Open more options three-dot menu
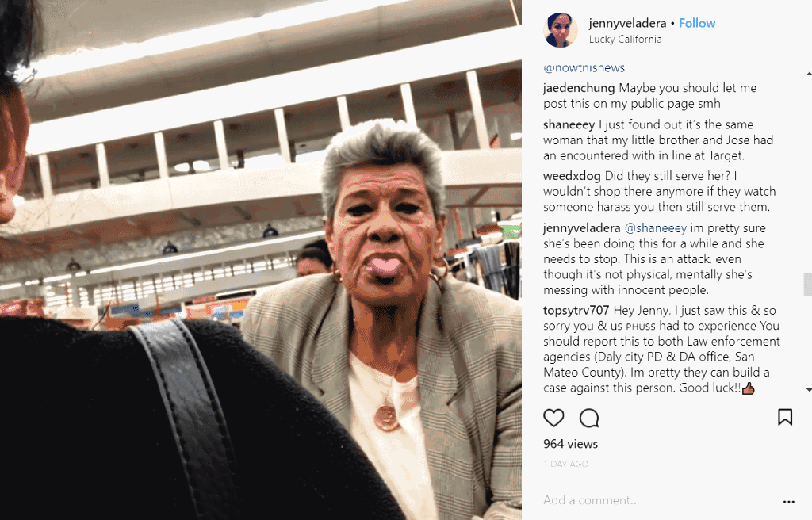The width and height of the screenshot is (812, 520). 789,501
